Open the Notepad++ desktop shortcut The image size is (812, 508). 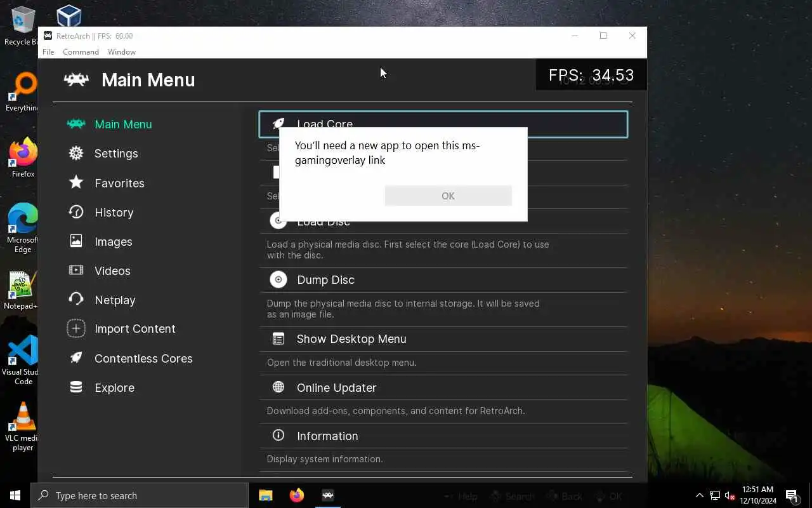(x=22, y=291)
